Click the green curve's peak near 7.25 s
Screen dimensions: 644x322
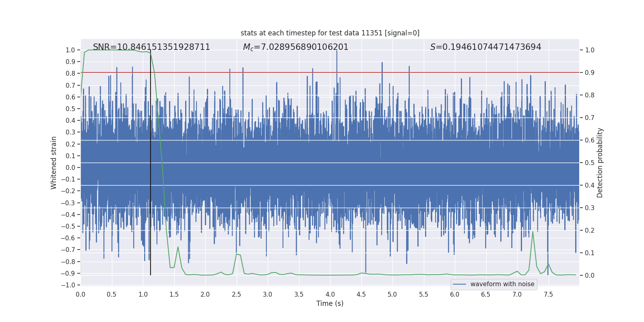pos(533,231)
